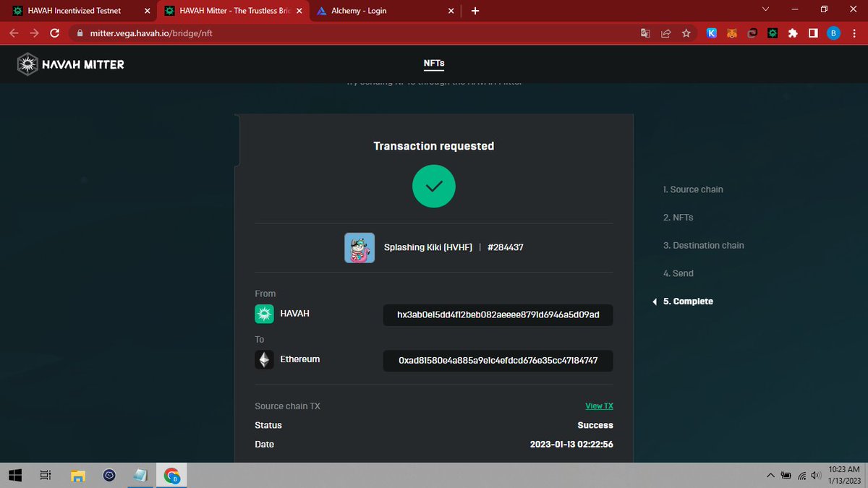Open the chain-link extension icon
868x488 pixels.
click(x=752, y=33)
